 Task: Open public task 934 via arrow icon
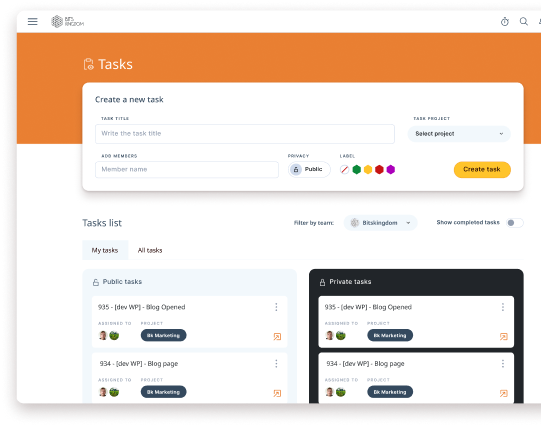click(277, 393)
